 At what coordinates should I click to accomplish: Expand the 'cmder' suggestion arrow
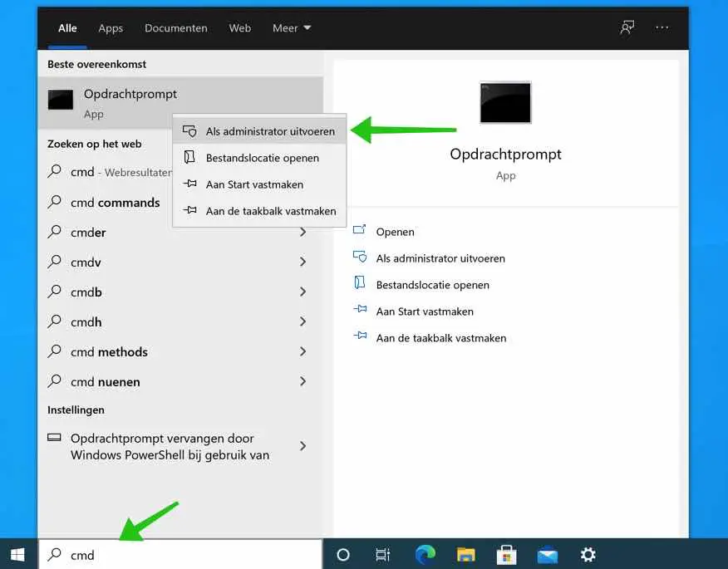(x=303, y=232)
